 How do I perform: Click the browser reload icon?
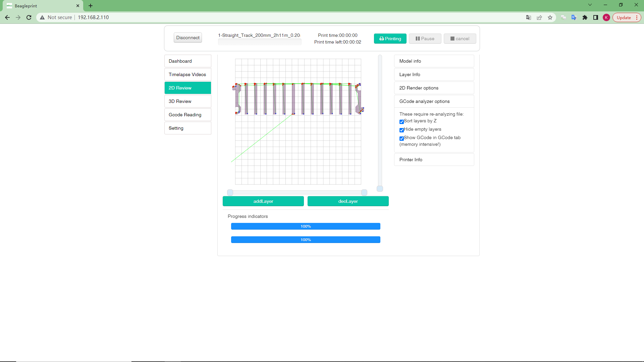click(x=29, y=17)
